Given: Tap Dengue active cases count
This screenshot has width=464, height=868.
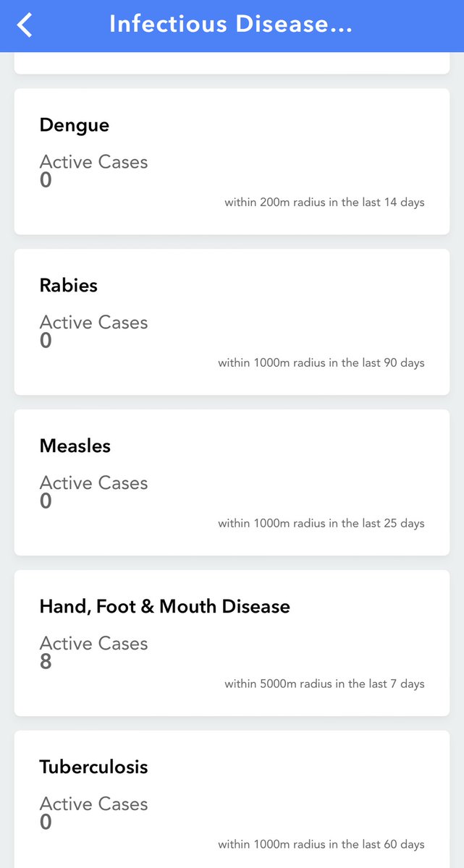Looking at the screenshot, I should point(46,180).
